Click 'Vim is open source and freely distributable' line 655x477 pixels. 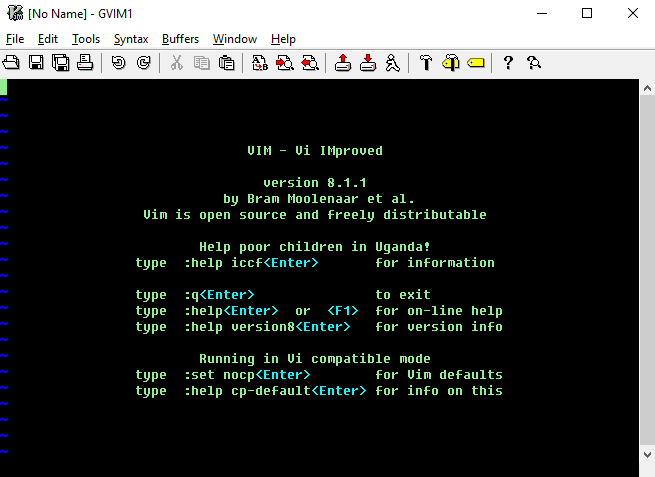315,214
